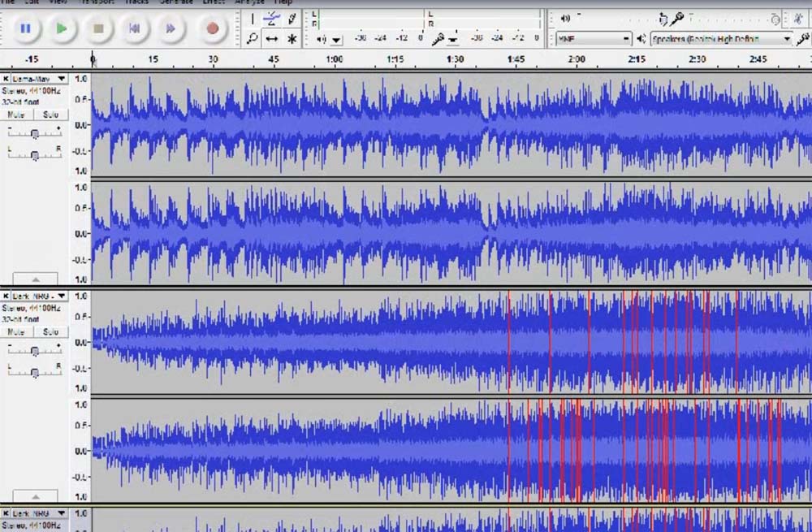Click the vertical scale of the second track's left channel
812x532 pixels.
[x=80, y=342]
